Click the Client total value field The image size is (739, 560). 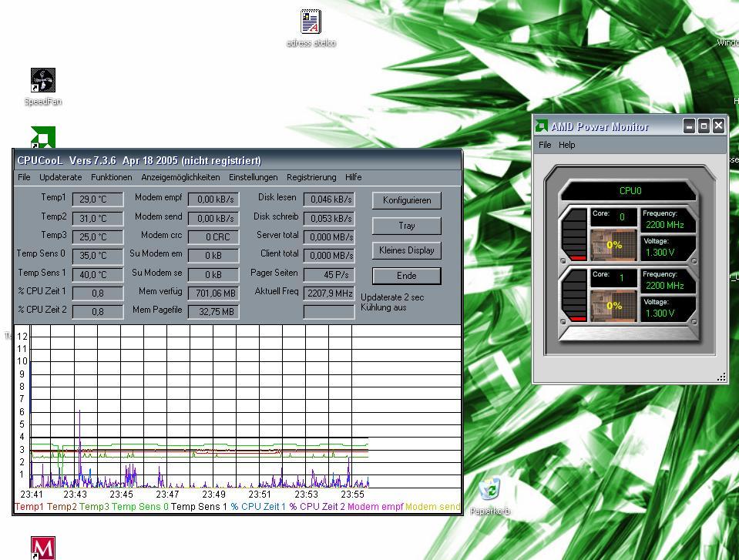[329, 256]
